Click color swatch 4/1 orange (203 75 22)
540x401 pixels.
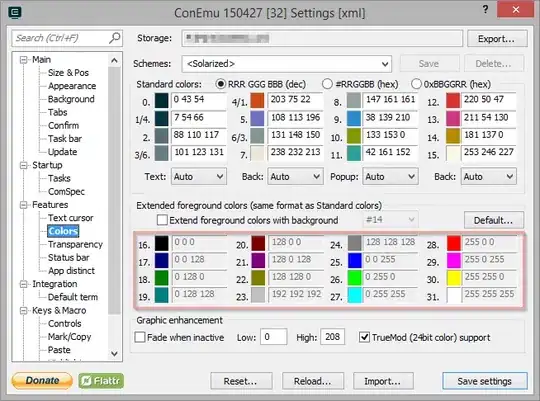point(258,101)
